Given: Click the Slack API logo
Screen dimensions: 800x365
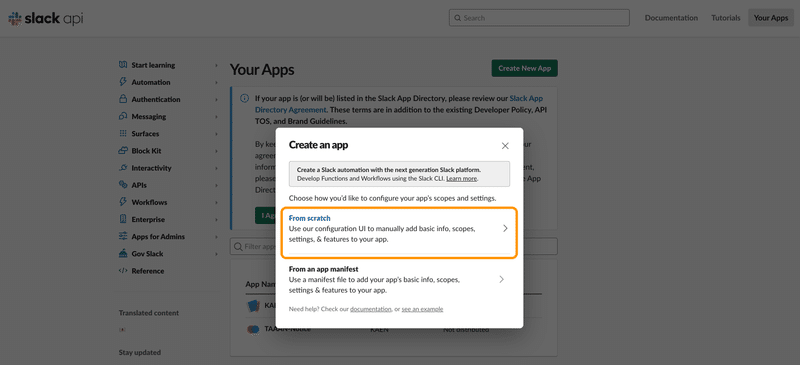Looking at the screenshot, I should click(x=46, y=19).
